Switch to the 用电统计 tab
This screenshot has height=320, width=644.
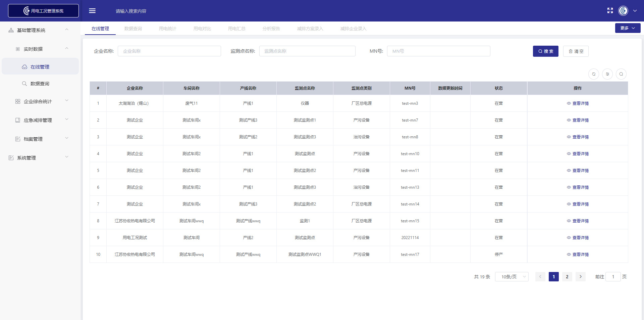click(x=167, y=29)
